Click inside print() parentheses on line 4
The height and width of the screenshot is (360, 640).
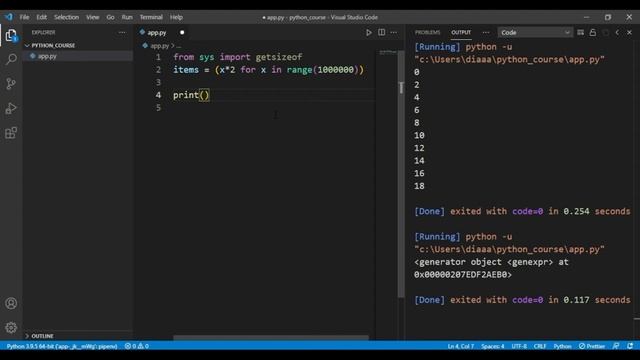pyautogui.click(x=204, y=95)
